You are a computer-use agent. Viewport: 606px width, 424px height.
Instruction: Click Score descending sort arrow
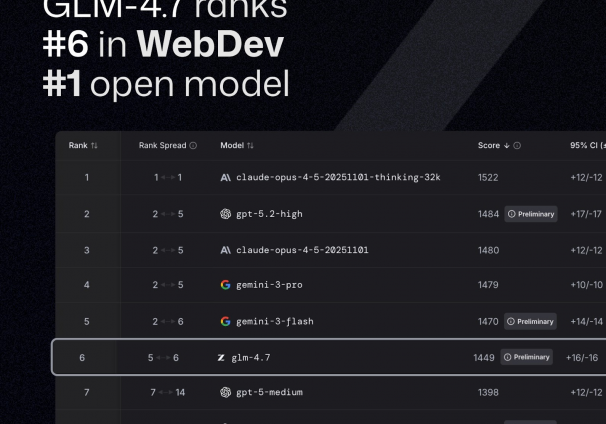(x=507, y=146)
